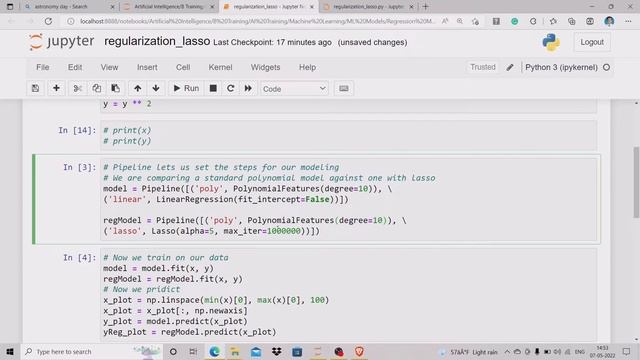
Task: Open the Help menu
Action: pos(307,67)
